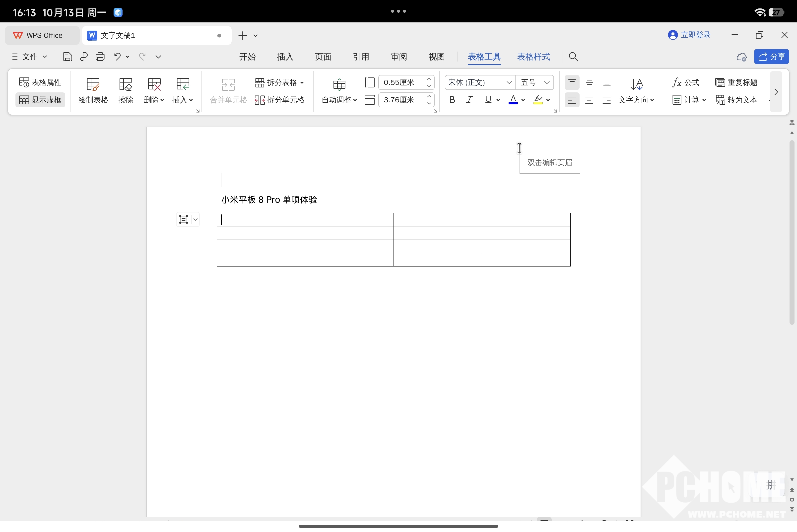Toggle italic formatting
The width and height of the screenshot is (797, 532).
pos(469,100)
